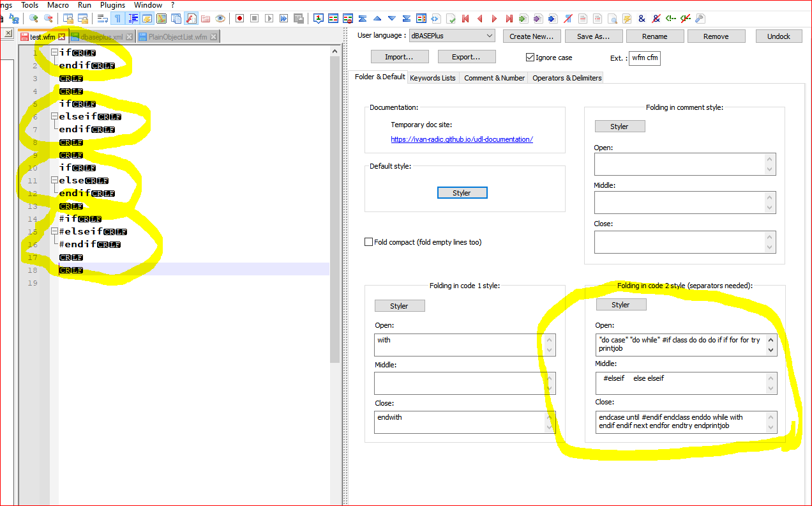812x506 pixels.
Task: Collapse the fold at the #elseif line 15
Action: [x=55, y=232]
